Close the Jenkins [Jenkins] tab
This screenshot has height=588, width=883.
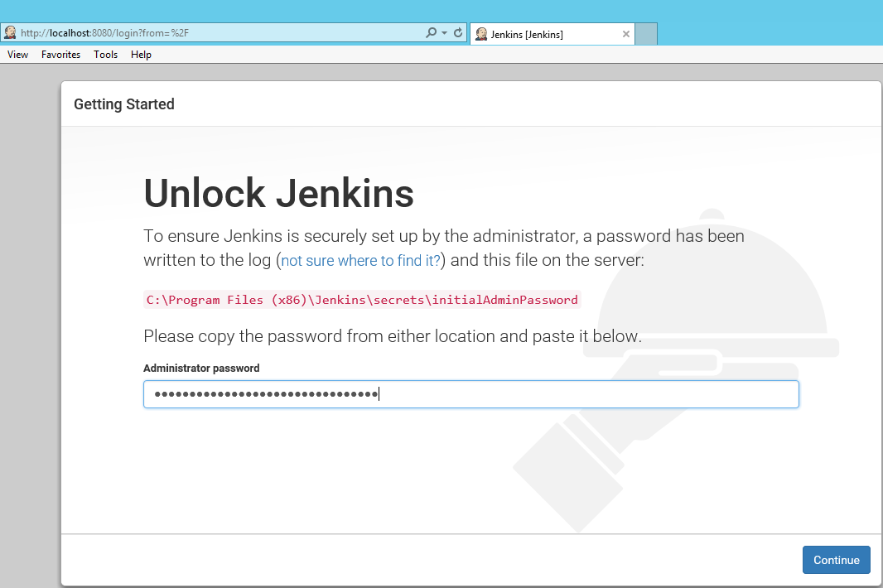(x=625, y=34)
